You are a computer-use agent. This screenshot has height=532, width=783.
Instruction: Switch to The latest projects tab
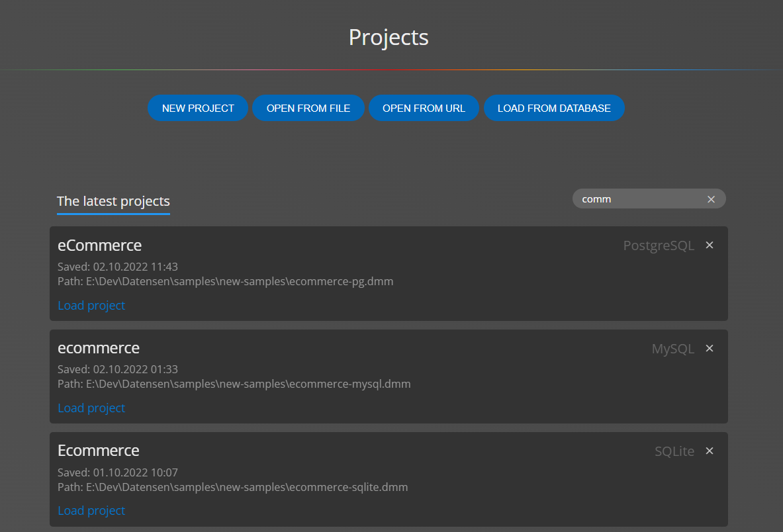point(113,201)
